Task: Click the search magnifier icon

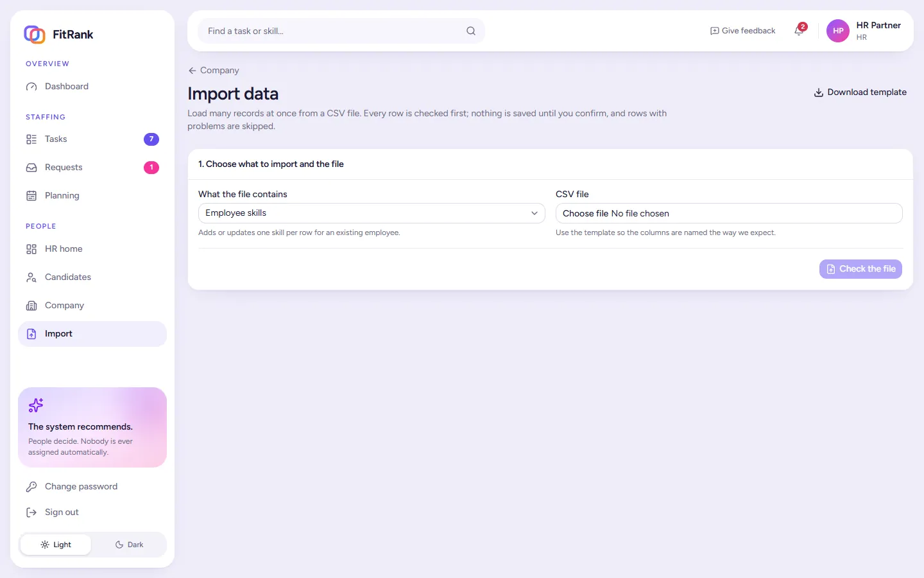Action: (x=471, y=31)
